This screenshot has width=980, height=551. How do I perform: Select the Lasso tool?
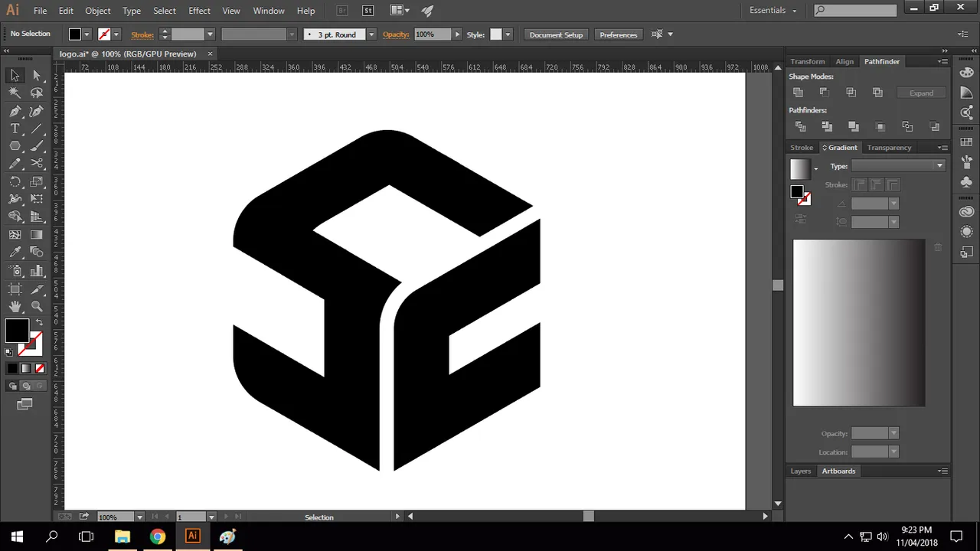point(37,93)
